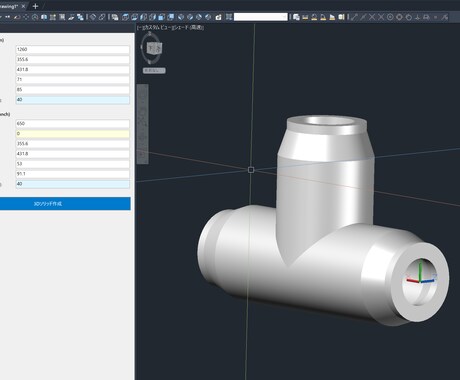460x380 pixels.
Task: Focus the input field containing 53
Action: pyautogui.click(x=73, y=164)
